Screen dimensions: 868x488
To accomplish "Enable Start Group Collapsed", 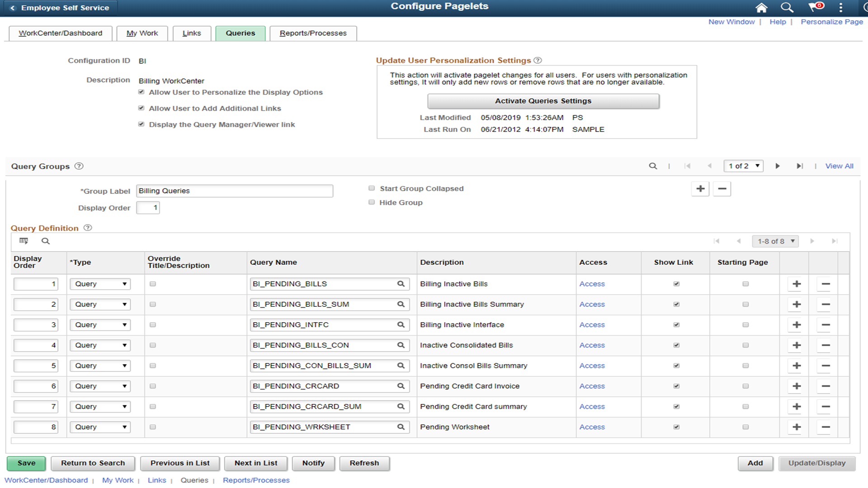I will tap(371, 188).
